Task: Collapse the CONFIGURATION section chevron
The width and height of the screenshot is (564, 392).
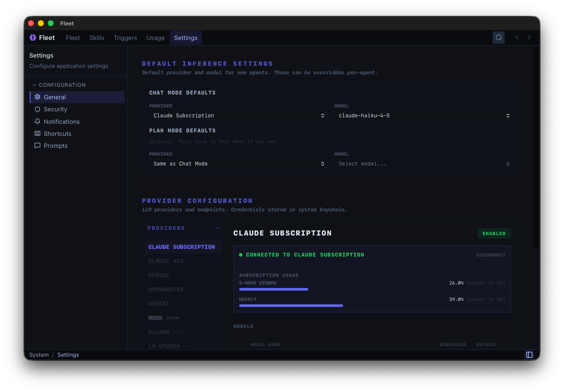Action: tap(34, 85)
